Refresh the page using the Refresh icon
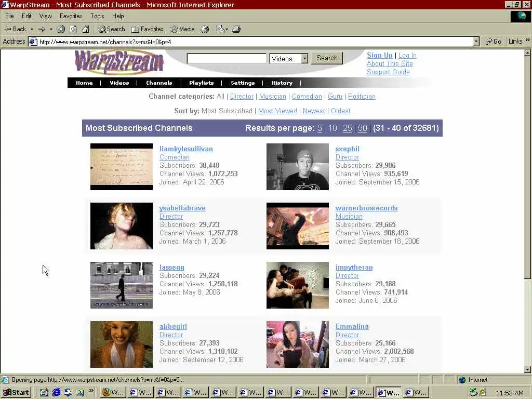 coord(73,29)
